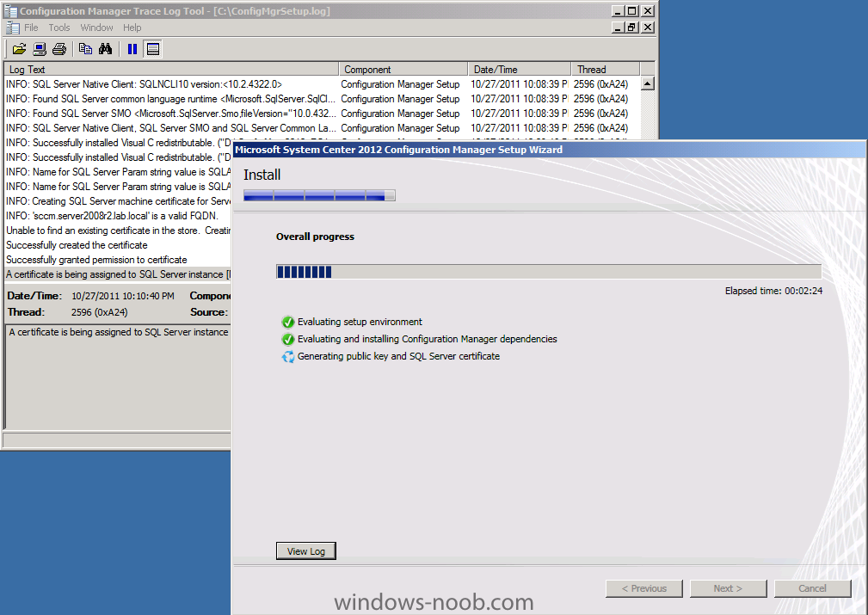Open the Window menu
Image resolution: width=868 pixels, height=615 pixels.
tap(96, 28)
